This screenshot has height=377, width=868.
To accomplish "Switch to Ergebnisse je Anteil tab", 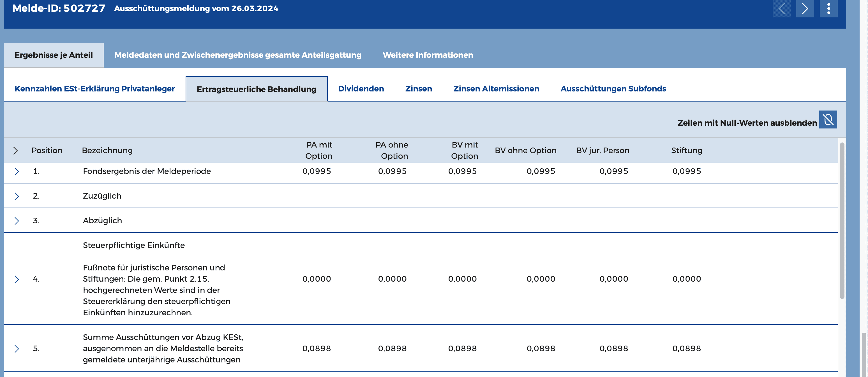I will click(54, 55).
